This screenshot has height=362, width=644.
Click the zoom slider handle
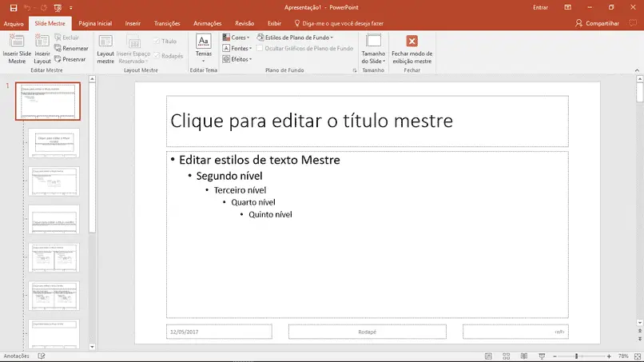(x=577, y=356)
